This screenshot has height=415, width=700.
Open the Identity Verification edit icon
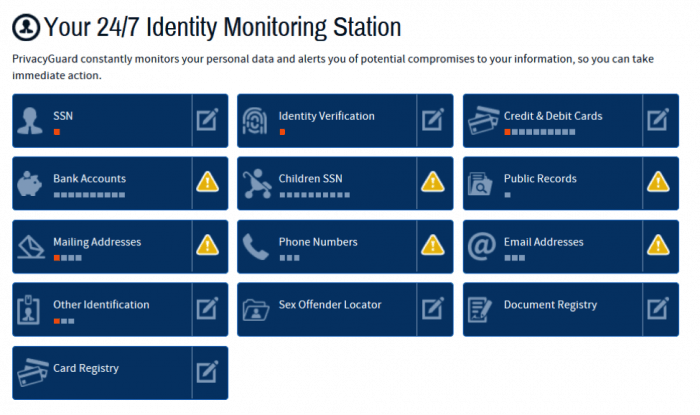tap(432, 121)
